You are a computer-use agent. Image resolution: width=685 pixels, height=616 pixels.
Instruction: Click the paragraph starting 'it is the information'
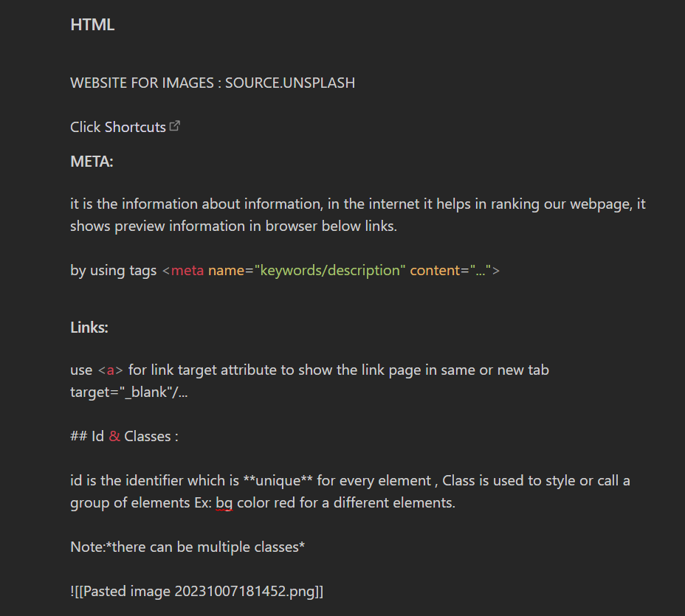358,215
